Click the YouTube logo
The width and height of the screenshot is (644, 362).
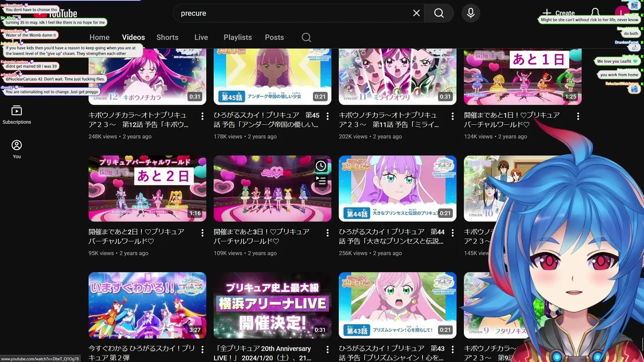(x=55, y=14)
